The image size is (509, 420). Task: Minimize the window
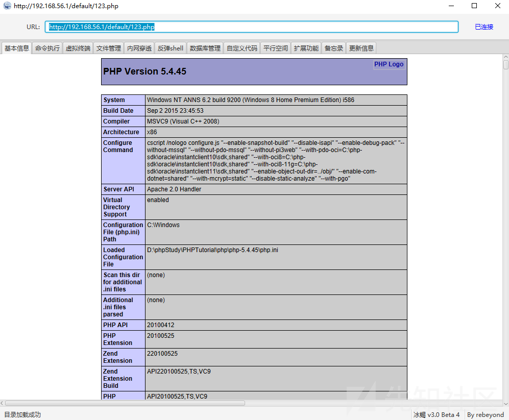(x=451, y=6)
